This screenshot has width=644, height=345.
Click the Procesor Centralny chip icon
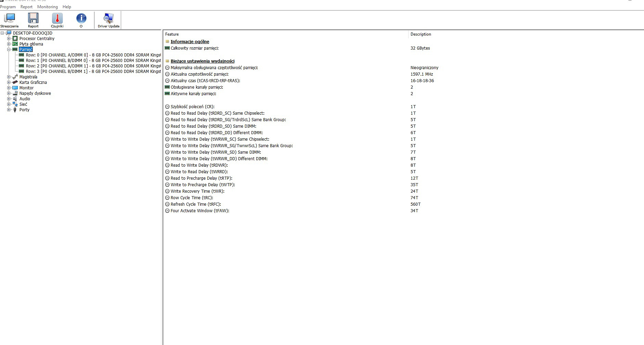pos(15,39)
